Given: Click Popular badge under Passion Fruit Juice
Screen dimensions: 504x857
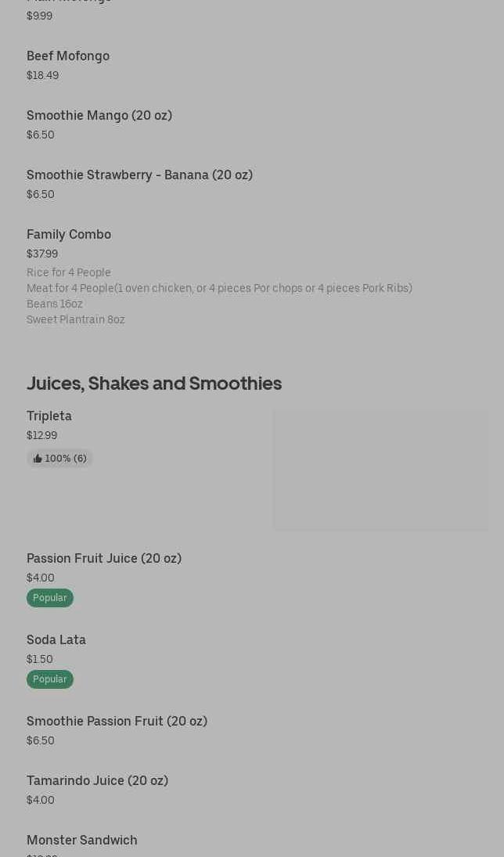Looking at the screenshot, I should coord(50,598).
